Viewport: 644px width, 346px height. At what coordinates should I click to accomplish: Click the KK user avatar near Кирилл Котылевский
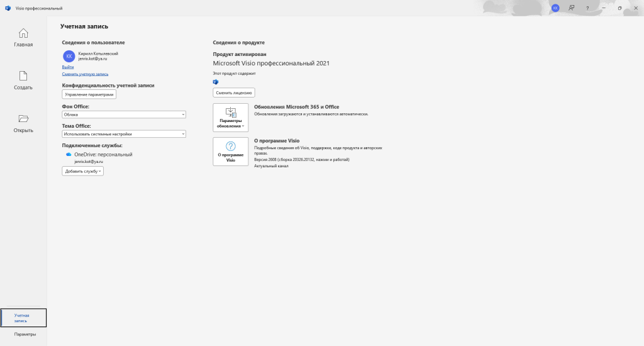click(x=69, y=56)
